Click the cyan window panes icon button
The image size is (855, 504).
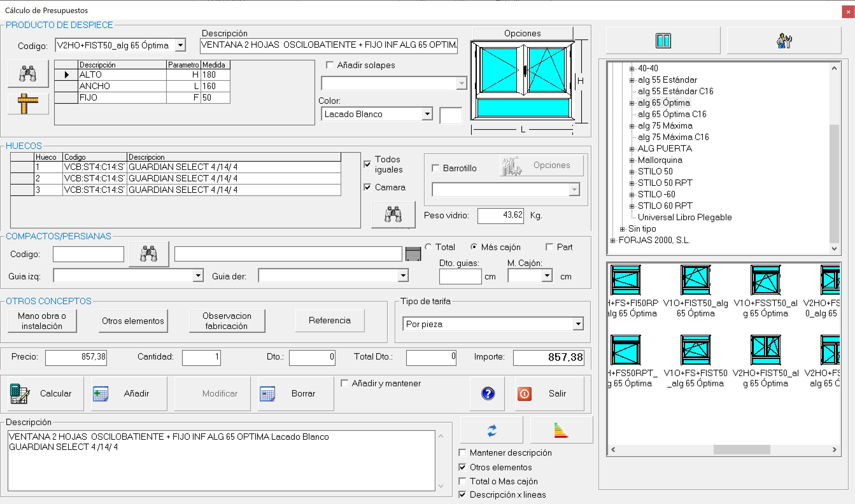click(x=663, y=41)
